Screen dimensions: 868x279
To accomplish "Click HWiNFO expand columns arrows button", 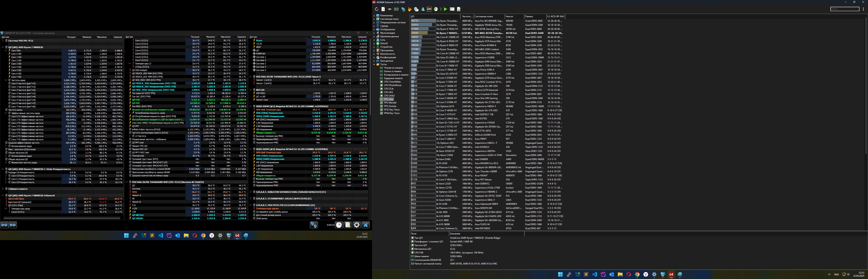I will pos(4,225).
